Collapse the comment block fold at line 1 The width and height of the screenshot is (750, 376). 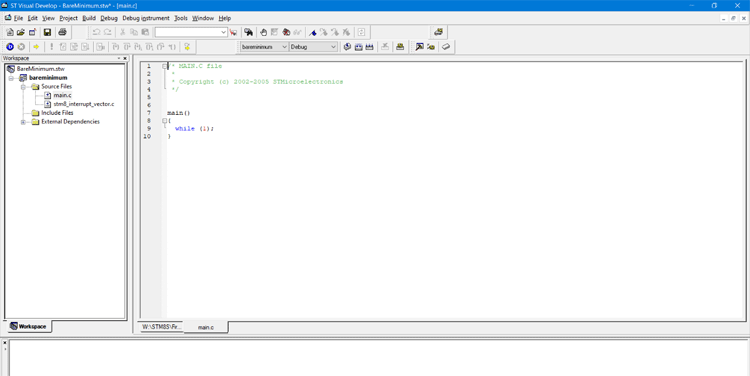coord(165,66)
